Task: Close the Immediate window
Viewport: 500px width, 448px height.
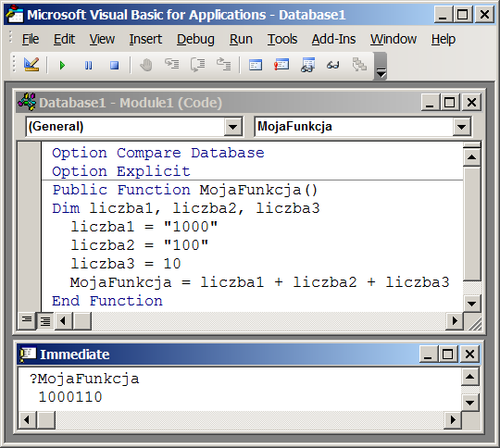Action: 469,355
